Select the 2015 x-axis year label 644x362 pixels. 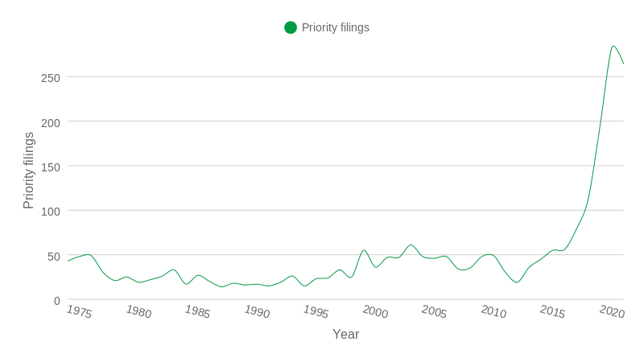pos(552,311)
